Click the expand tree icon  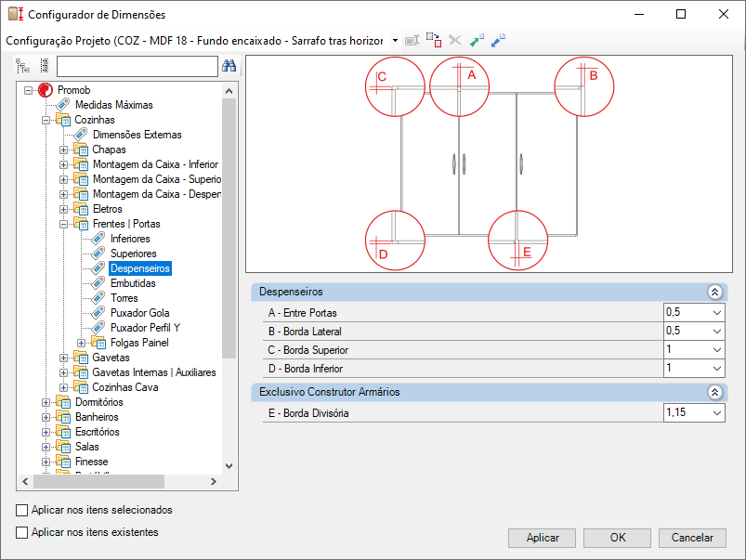click(x=23, y=66)
